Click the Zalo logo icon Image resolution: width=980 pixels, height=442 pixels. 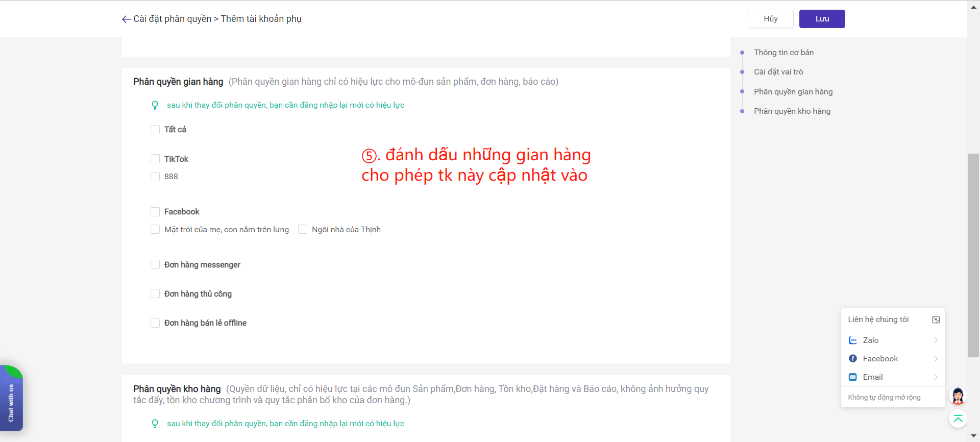coord(852,340)
